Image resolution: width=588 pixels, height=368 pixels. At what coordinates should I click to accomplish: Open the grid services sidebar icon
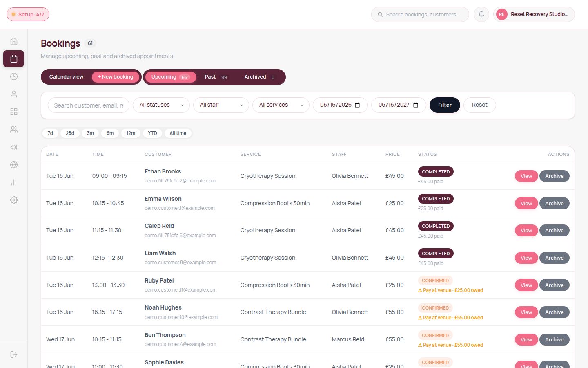14,112
